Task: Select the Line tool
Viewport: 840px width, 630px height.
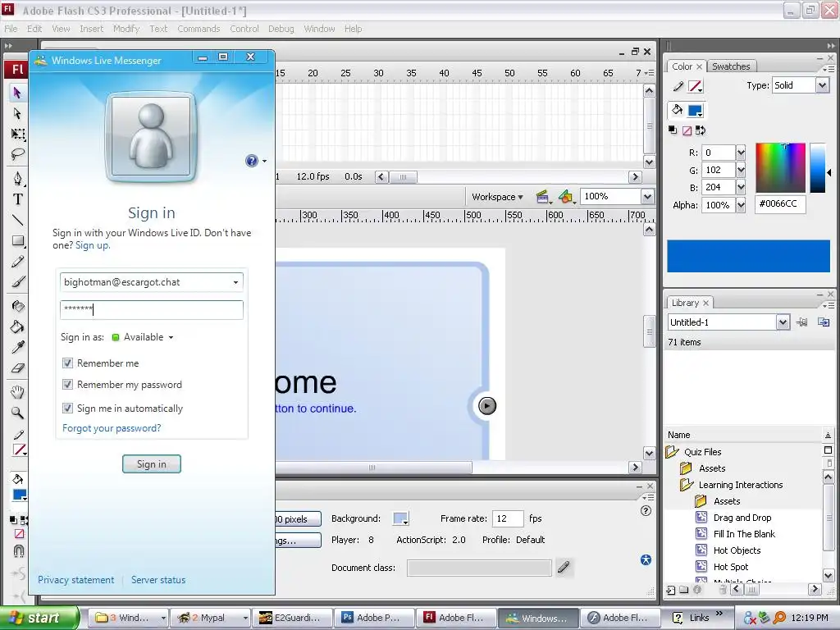Action: [x=18, y=220]
